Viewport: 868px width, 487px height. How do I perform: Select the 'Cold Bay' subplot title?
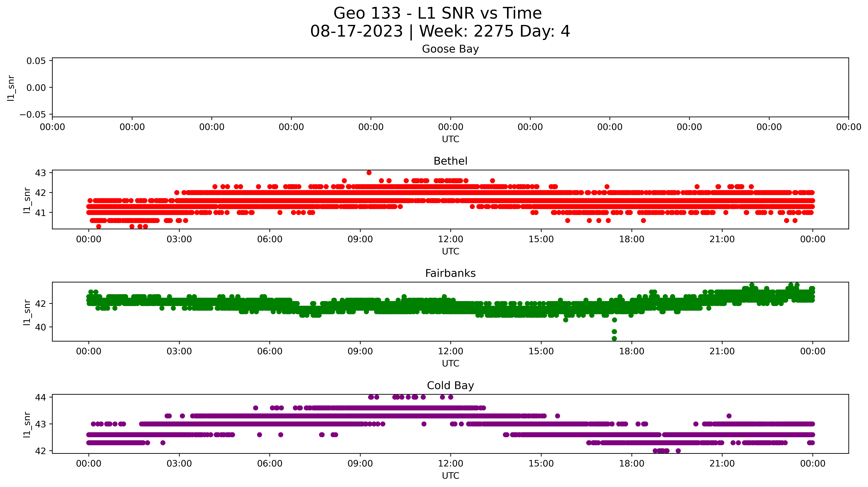click(450, 386)
